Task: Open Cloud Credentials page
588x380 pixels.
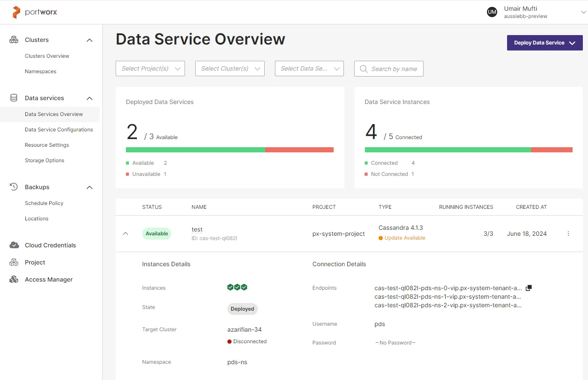Action: click(x=50, y=245)
